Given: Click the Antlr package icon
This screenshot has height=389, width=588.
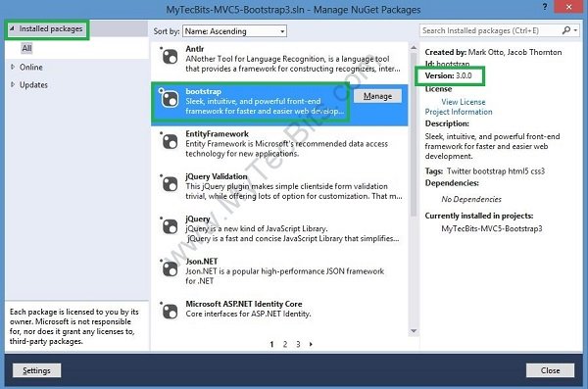Looking at the screenshot, I should [170, 57].
